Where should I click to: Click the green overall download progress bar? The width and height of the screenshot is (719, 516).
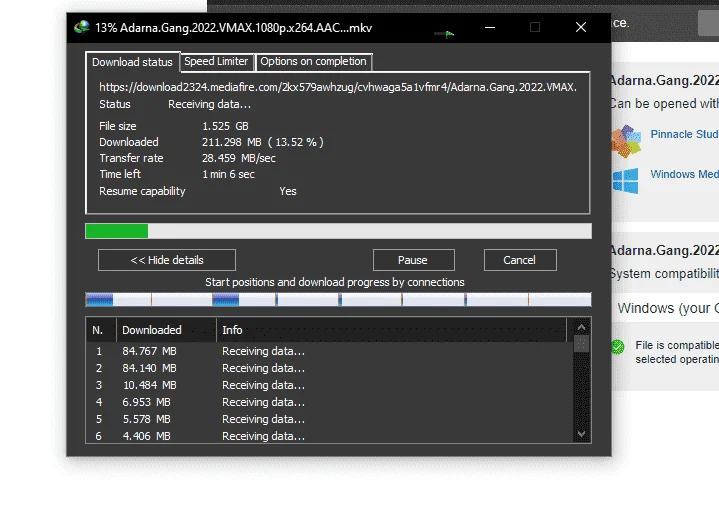point(338,231)
